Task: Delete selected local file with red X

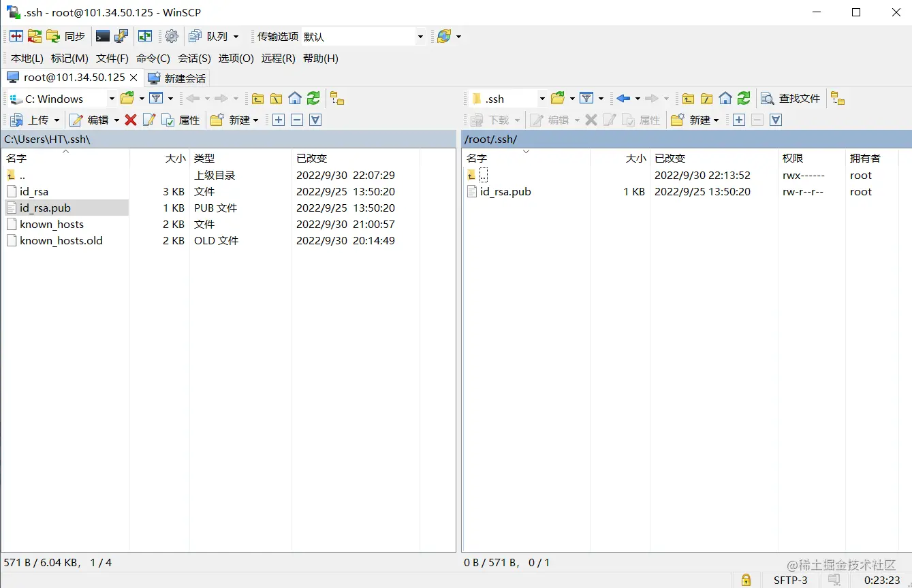Action: pos(131,120)
